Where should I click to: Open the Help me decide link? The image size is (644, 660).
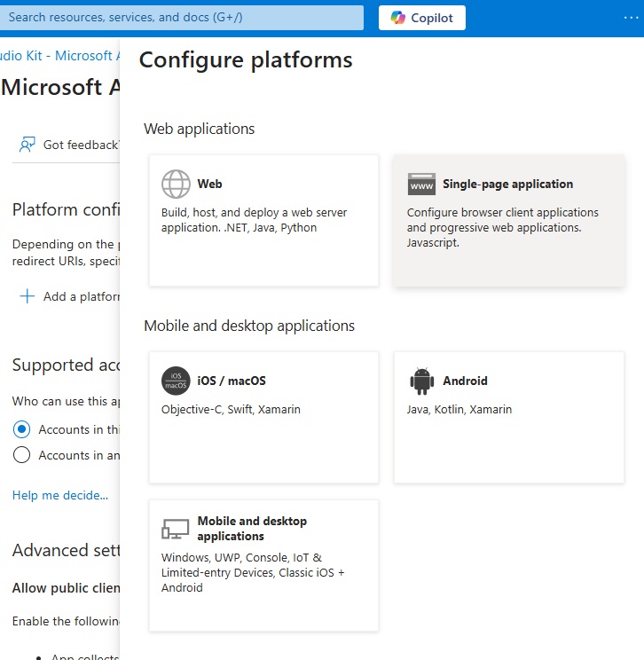pos(60,495)
